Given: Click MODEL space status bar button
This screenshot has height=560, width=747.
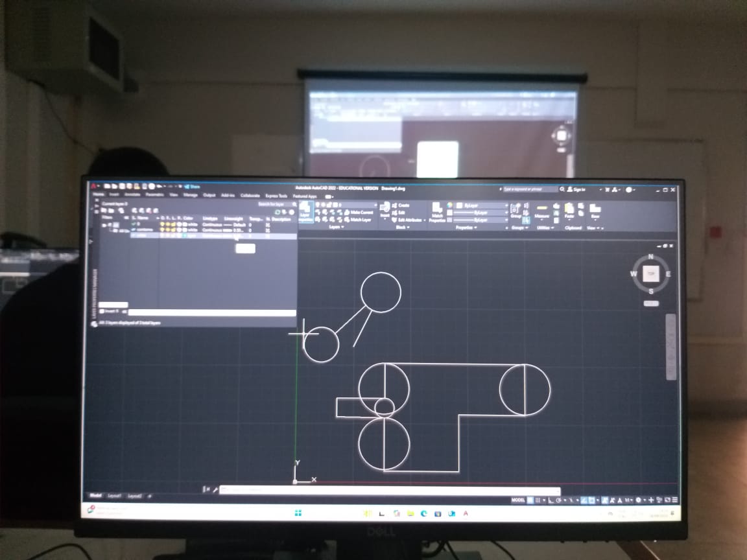Looking at the screenshot, I should (x=518, y=500).
